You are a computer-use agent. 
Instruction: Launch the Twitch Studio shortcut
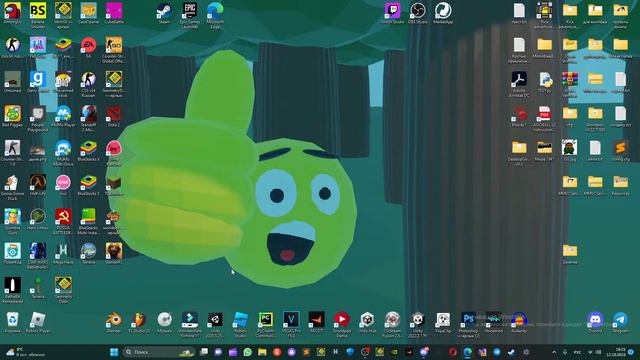(392, 13)
